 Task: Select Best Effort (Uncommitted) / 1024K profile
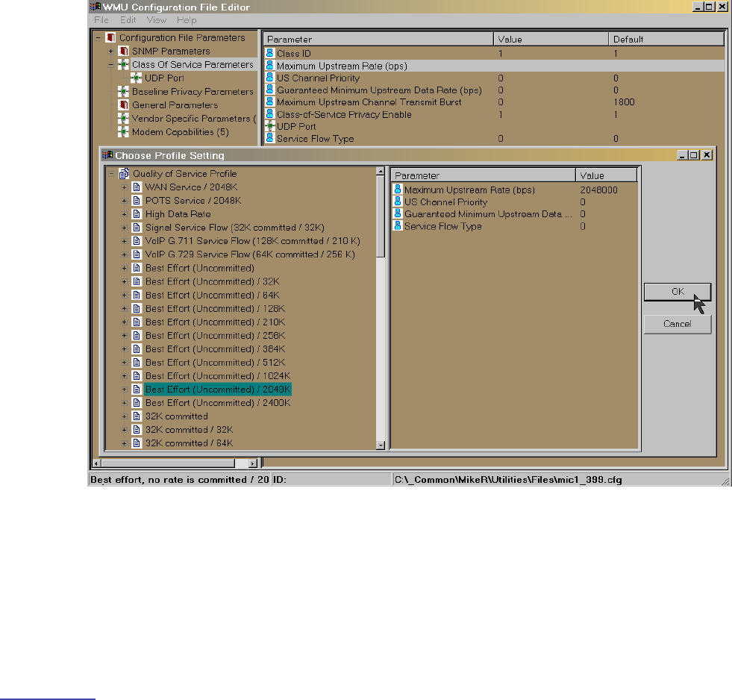pyautogui.click(x=218, y=376)
